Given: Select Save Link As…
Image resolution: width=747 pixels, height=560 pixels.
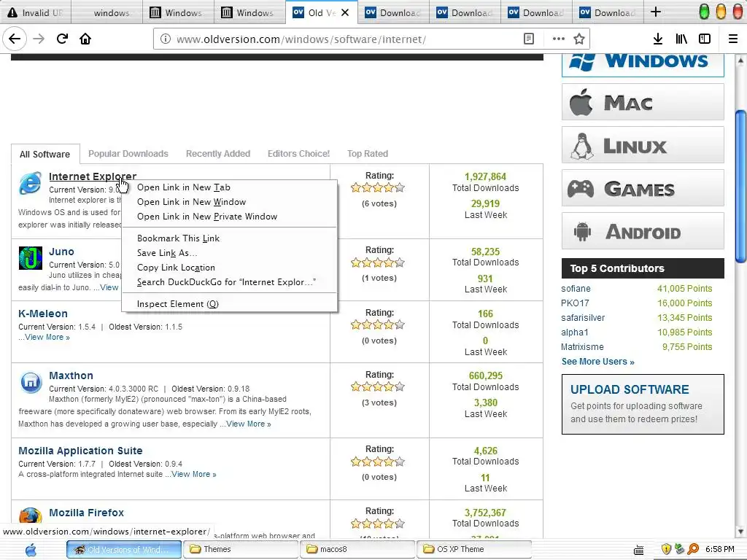Looking at the screenshot, I should coord(167,253).
